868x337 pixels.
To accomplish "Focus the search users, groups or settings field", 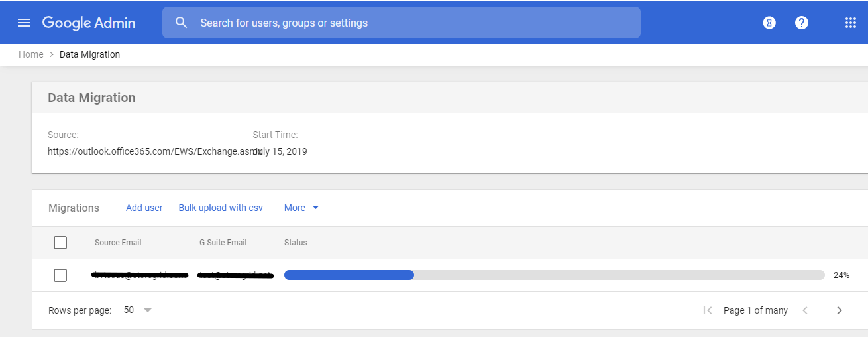I will point(402,23).
